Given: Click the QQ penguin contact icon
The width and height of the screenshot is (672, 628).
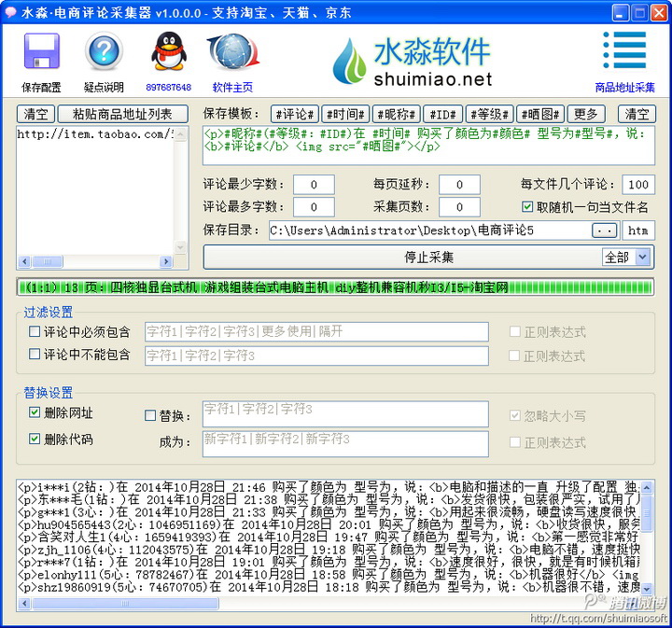Looking at the screenshot, I should coord(168,51).
